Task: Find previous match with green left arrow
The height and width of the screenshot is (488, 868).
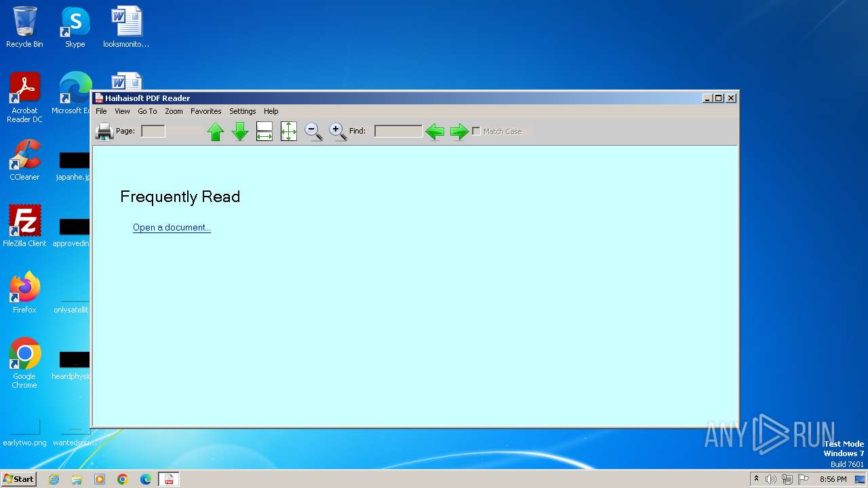Action: 435,131
